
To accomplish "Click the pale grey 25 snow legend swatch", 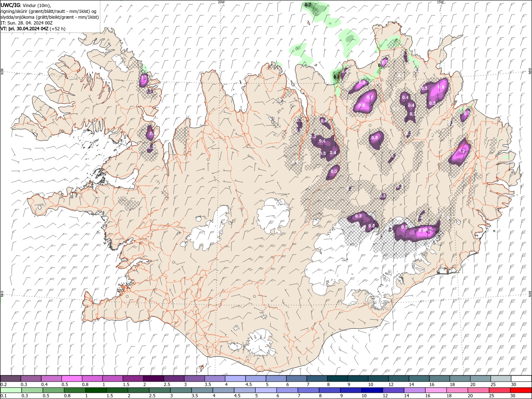I will click(501, 378).
